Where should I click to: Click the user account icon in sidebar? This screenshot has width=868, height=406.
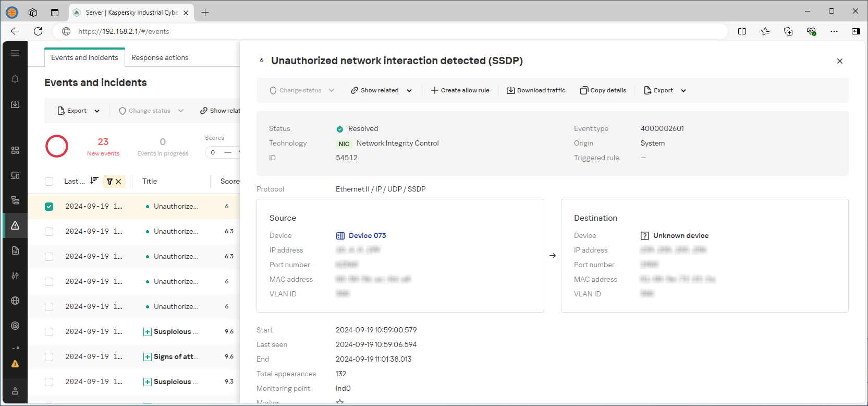coord(15,391)
